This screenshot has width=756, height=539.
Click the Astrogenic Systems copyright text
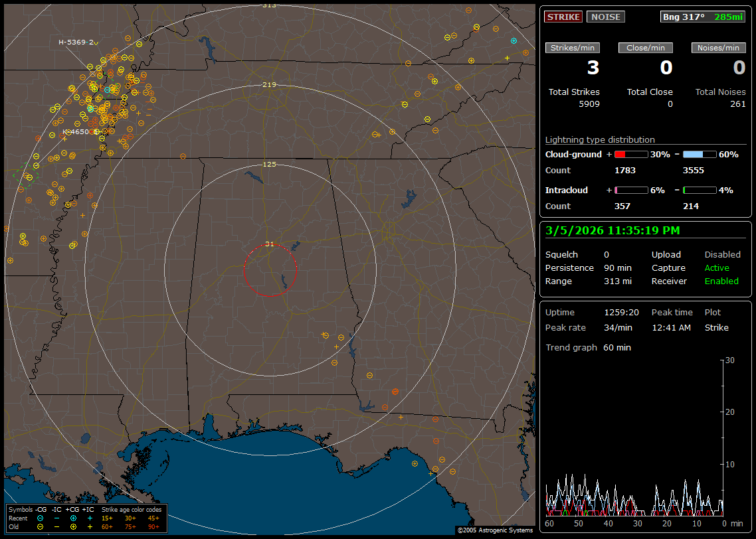[494, 530]
